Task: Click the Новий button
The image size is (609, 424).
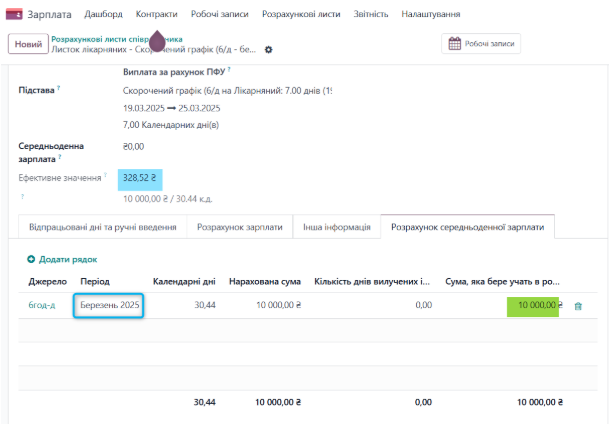Action: click(28, 44)
